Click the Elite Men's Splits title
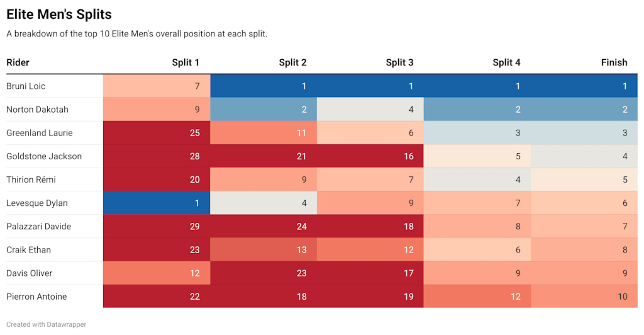644x335 pixels. (x=59, y=14)
